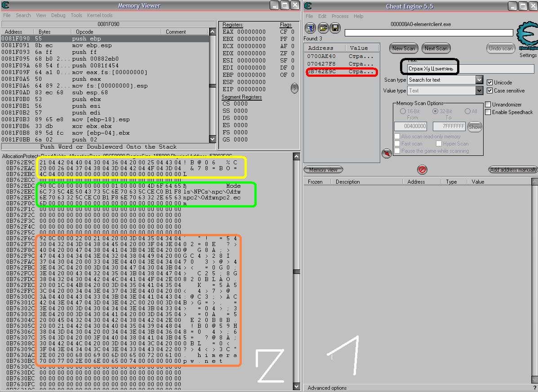The image size is (538, 392).
Task: Click the Cheat Engine 5.5 title bar icon
Action: 308,5
